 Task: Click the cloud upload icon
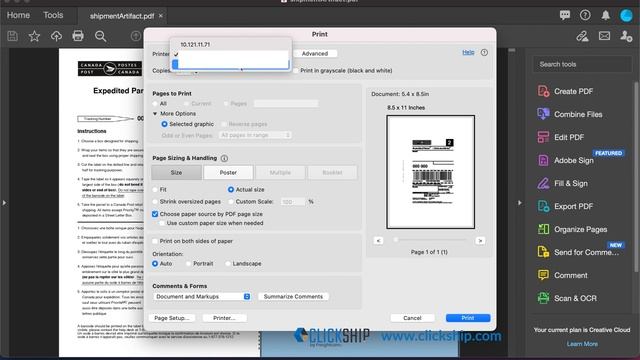(x=56, y=36)
